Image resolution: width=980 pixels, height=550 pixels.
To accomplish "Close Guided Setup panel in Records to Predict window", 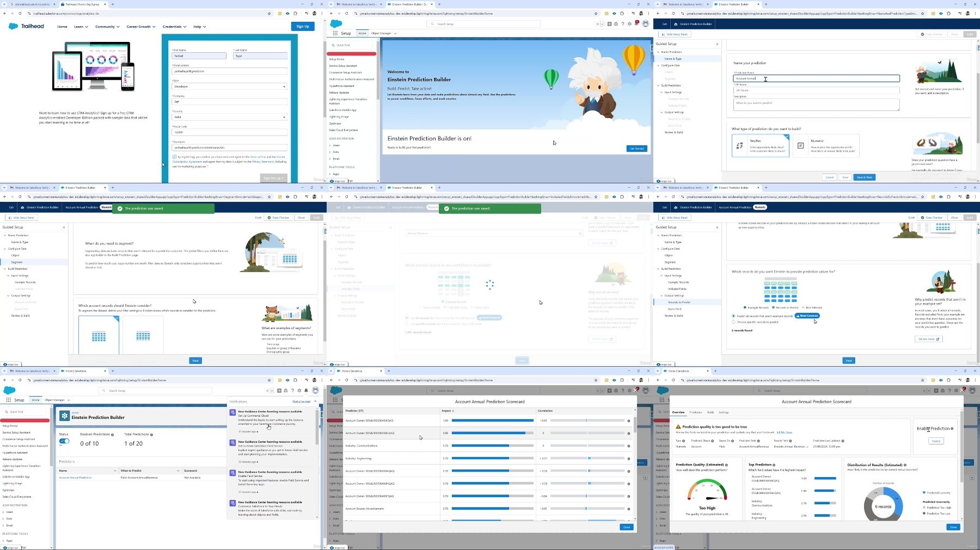I will pyautogui.click(x=717, y=227).
